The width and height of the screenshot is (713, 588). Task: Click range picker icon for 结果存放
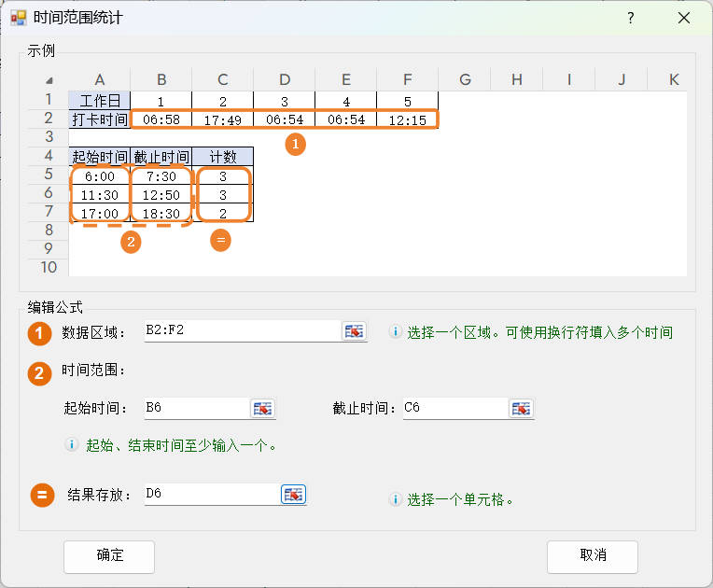pyautogui.click(x=294, y=495)
